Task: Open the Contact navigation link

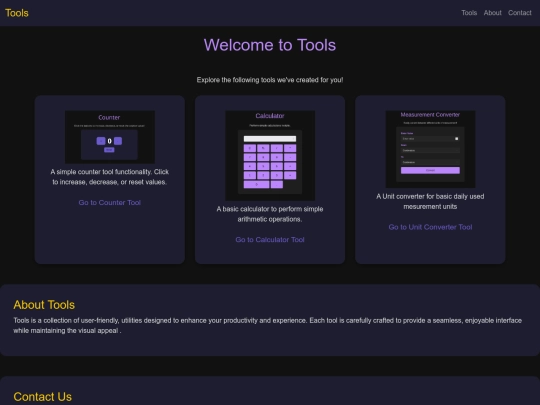Action: 520,13
